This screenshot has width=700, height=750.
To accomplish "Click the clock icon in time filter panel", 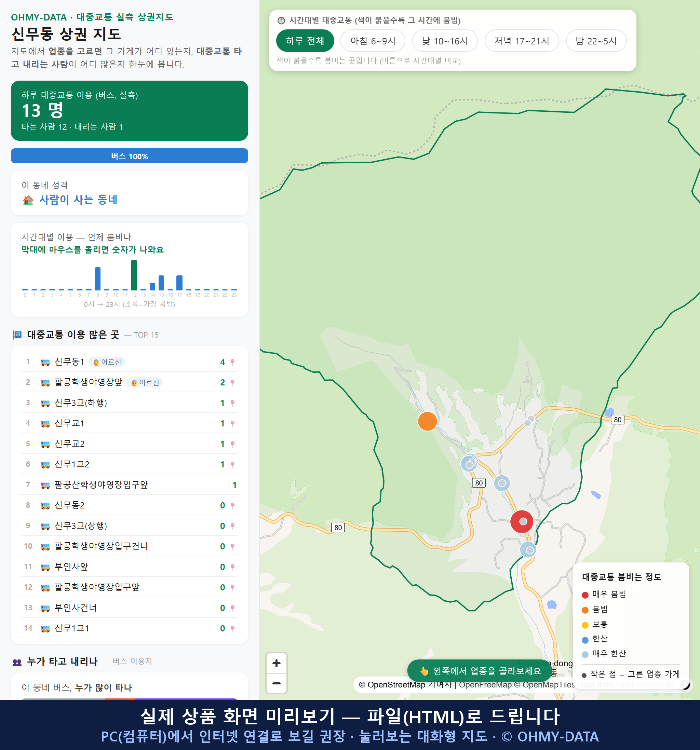I will click(281, 21).
